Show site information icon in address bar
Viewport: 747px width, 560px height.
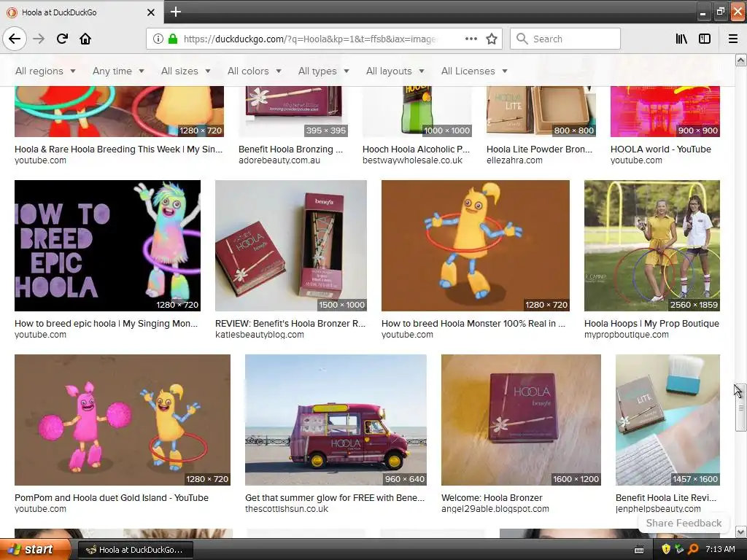pos(158,39)
